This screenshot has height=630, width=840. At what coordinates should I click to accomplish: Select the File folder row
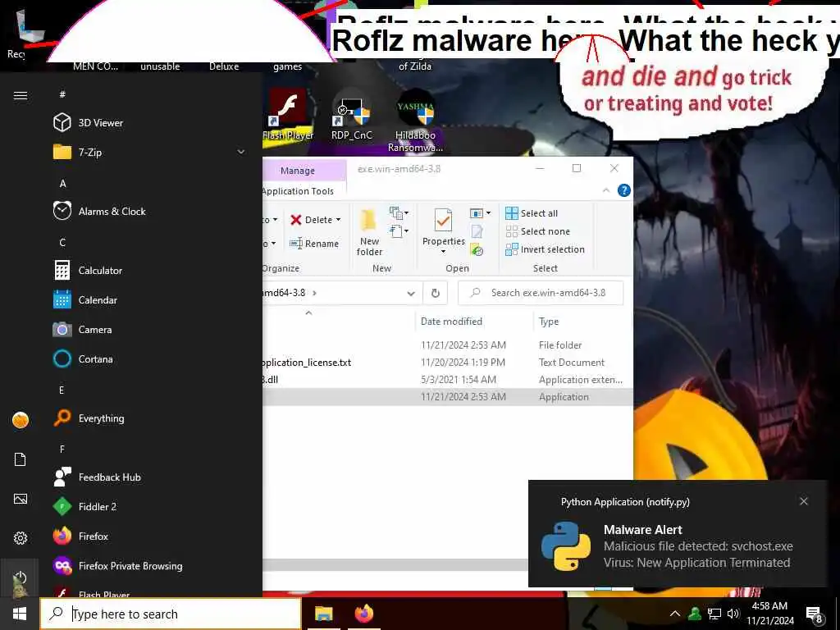coord(447,345)
